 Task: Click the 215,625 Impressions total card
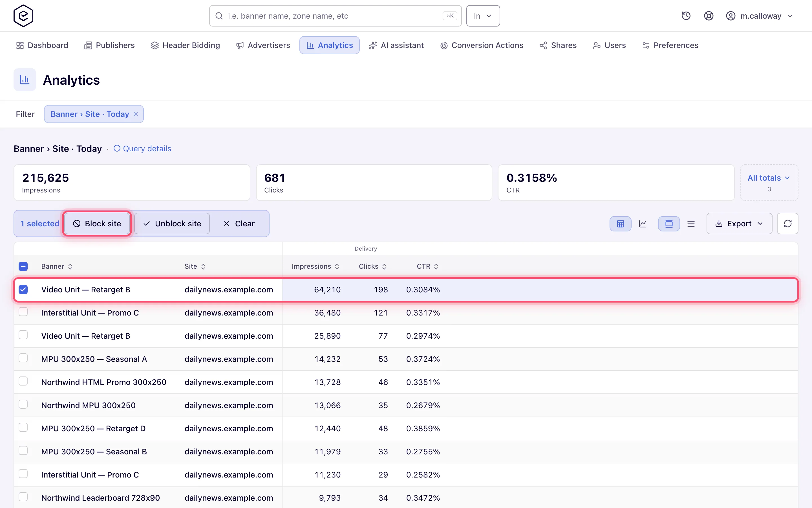click(132, 182)
